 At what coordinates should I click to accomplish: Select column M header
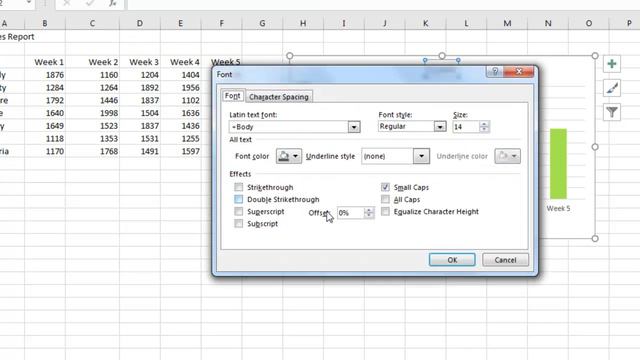pos(507,23)
